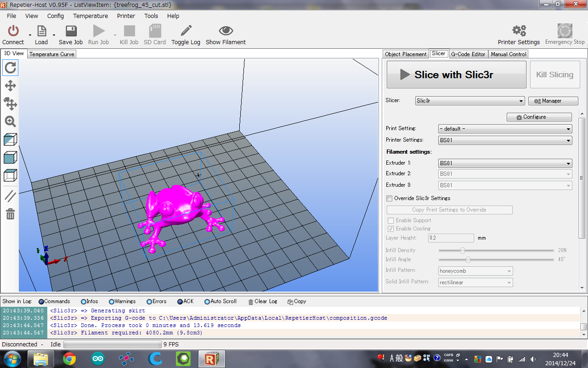Screen dimensions: 588x368
Task: Select the Zoom magnifier tool
Action: [10, 121]
